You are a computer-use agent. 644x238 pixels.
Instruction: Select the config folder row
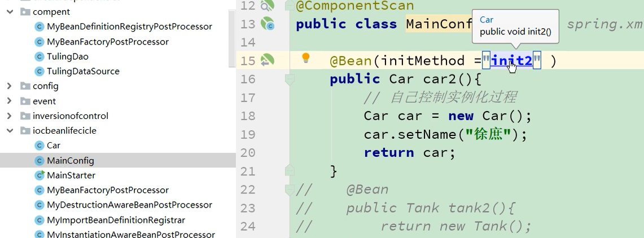point(118,86)
